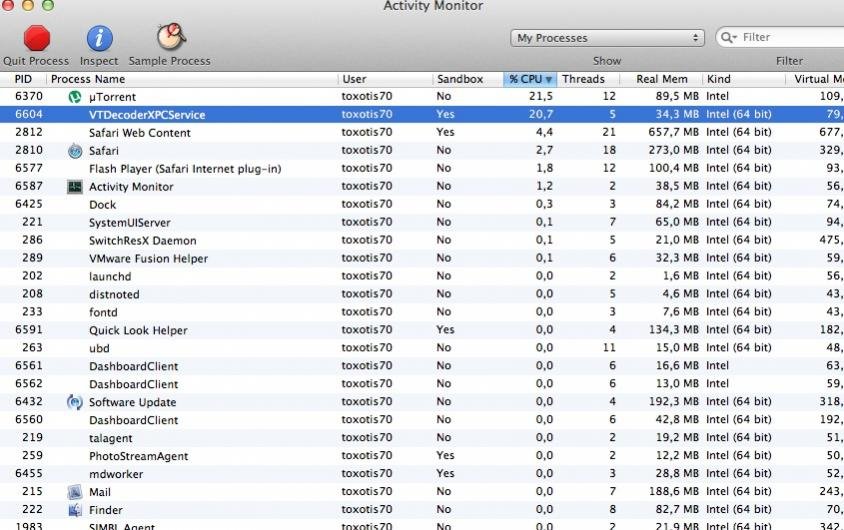Click the Software Update process icon
The image size is (844, 530).
74,402
